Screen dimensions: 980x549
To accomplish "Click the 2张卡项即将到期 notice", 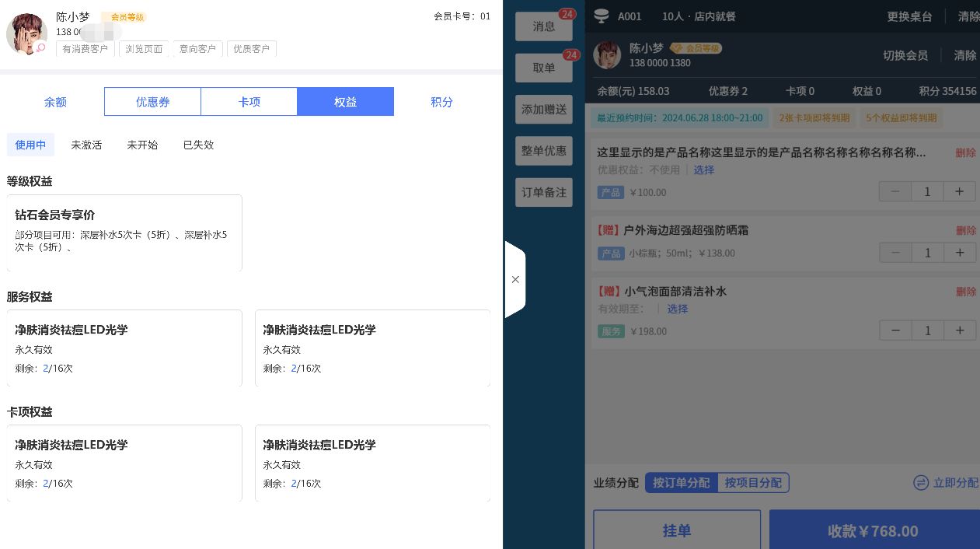I will (x=814, y=118).
